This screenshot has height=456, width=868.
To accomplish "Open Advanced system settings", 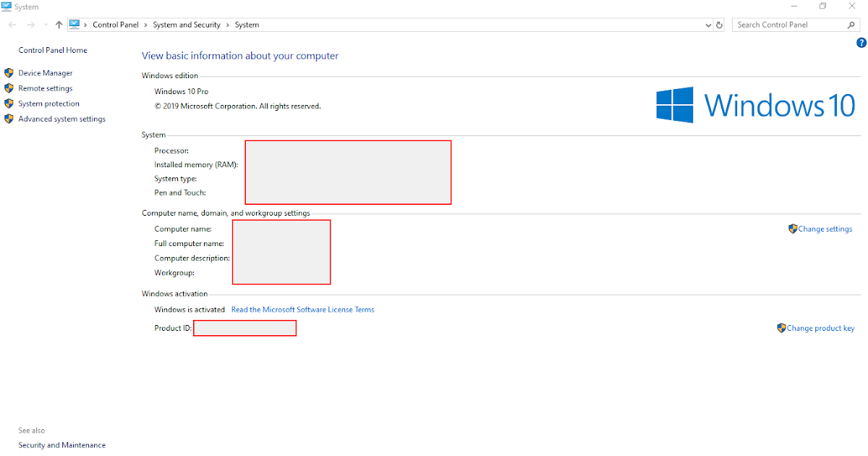I will pyautogui.click(x=62, y=119).
